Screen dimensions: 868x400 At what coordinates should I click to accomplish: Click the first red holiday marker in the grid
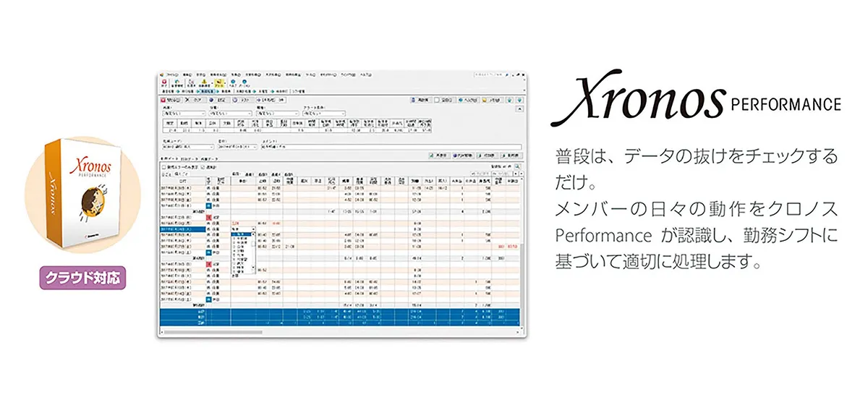tap(209, 218)
